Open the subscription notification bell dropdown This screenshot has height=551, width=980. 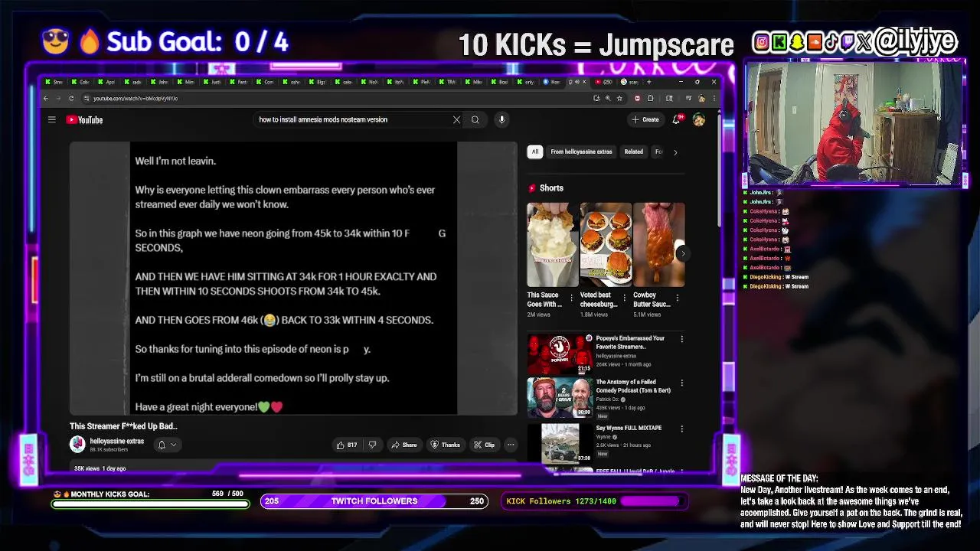point(167,445)
